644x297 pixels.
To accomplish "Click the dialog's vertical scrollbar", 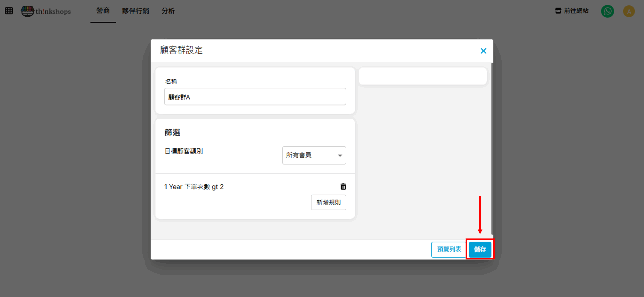I will pyautogui.click(x=492, y=148).
